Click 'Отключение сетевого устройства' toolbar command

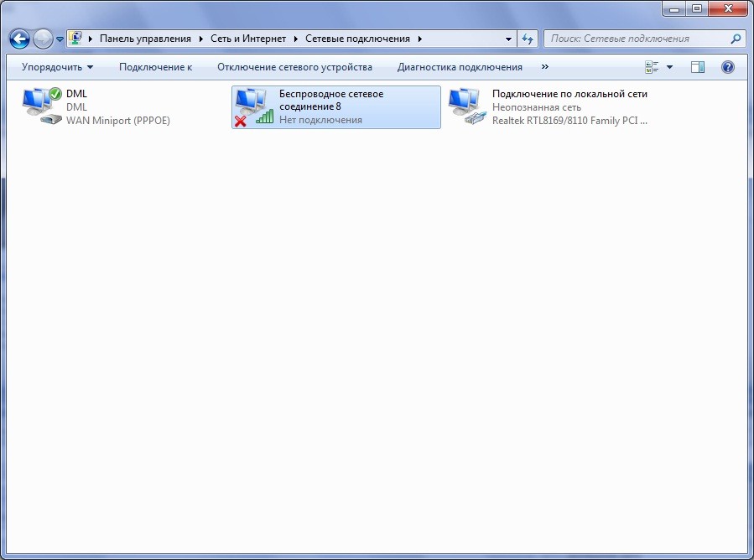294,67
